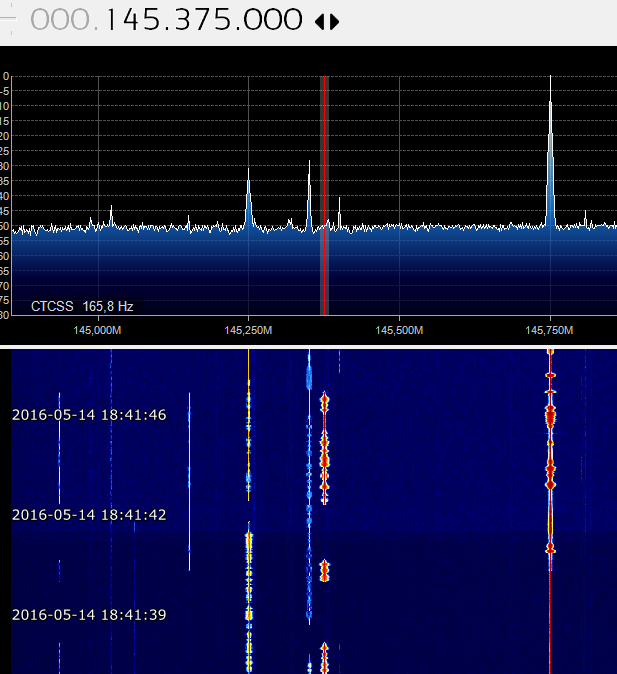
Task: Click the waterfall timestamp 2016-05-14 18:41:39
Action: 89,615
